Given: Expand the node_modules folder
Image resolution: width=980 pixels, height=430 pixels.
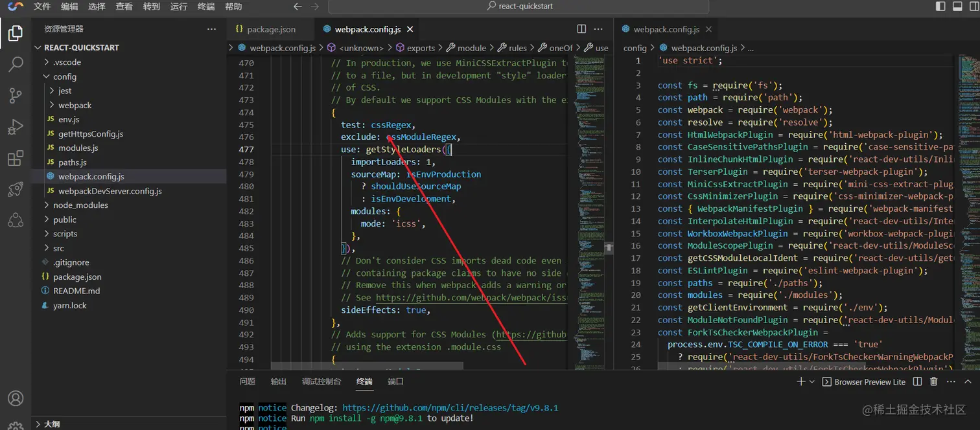Looking at the screenshot, I should click(x=80, y=205).
